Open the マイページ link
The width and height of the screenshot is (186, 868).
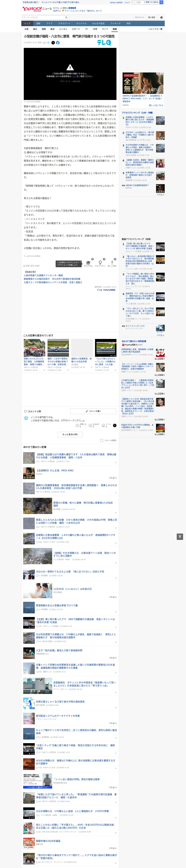[139, 18]
